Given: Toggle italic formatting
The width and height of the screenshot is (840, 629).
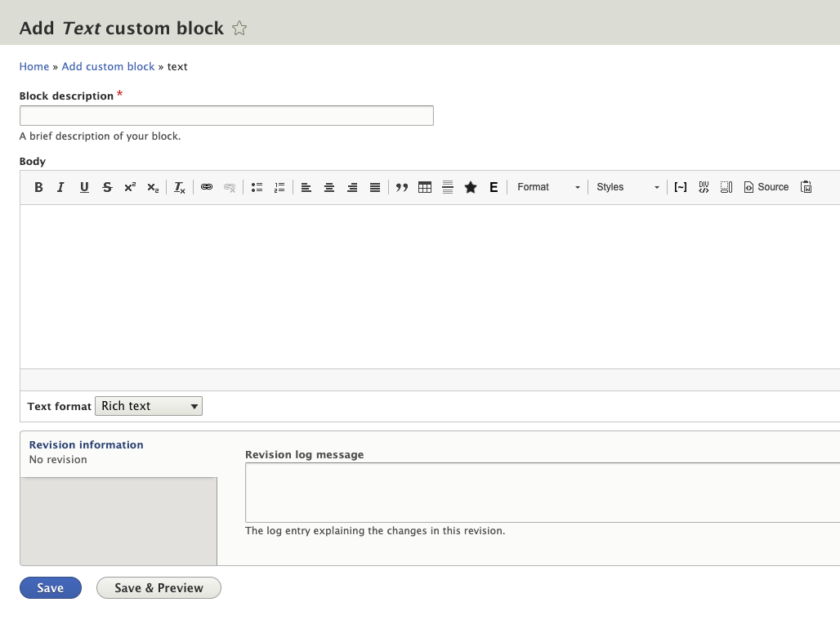Looking at the screenshot, I should [61, 187].
